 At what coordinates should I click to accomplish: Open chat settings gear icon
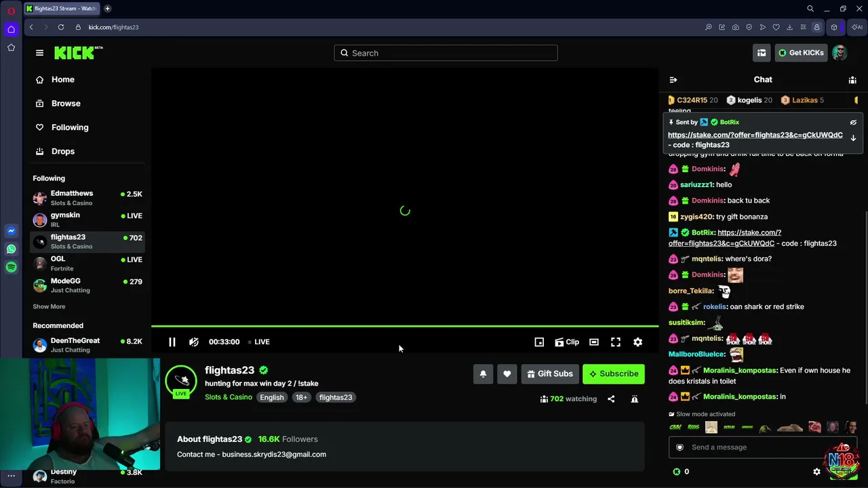(x=816, y=472)
